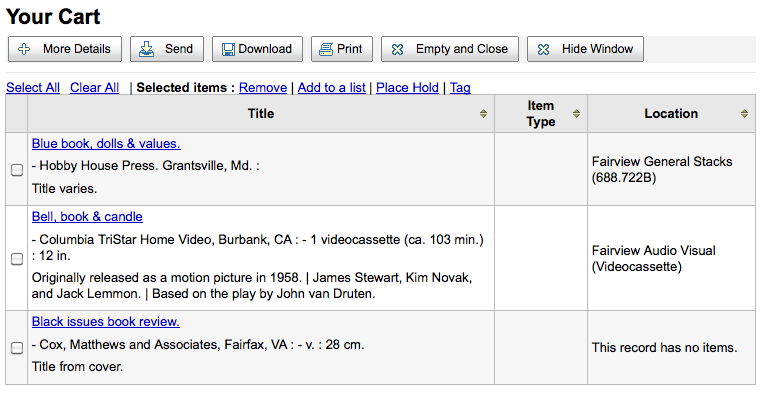The image size is (770, 399).
Task: Click the X icon on Empty and Close
Action: (x=398, y=50)
